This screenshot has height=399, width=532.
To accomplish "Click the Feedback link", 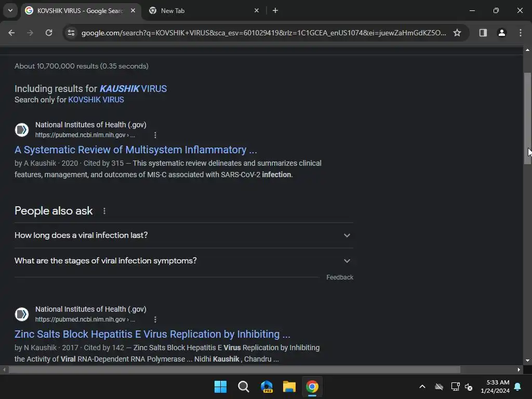I will (x=340, y=277).
